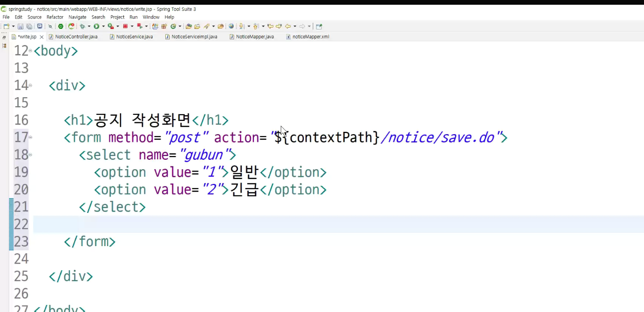644x312 pixels.
Task: Click the green Boot Dashboard icon
Action: tap(61, 26)
